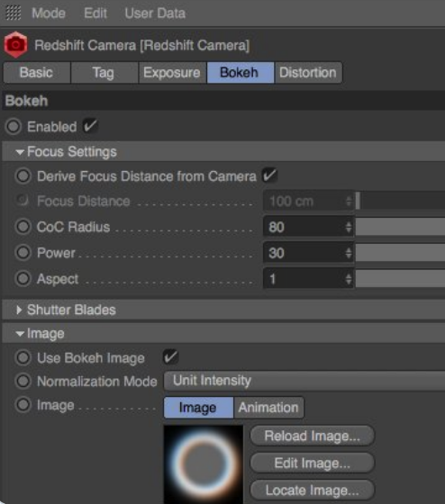
Task: Uncheck the Bokeh Enabled checkbox
Action: click(90, 126)
